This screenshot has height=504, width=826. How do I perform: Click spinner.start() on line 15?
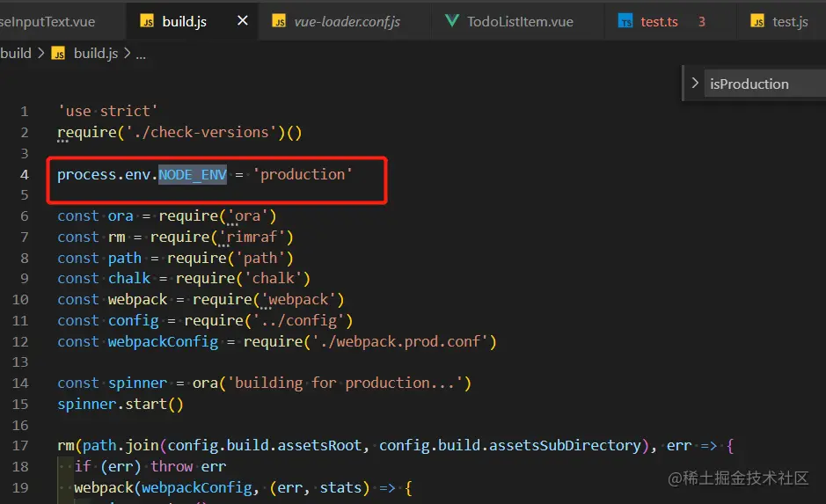(x=121, y=404)
